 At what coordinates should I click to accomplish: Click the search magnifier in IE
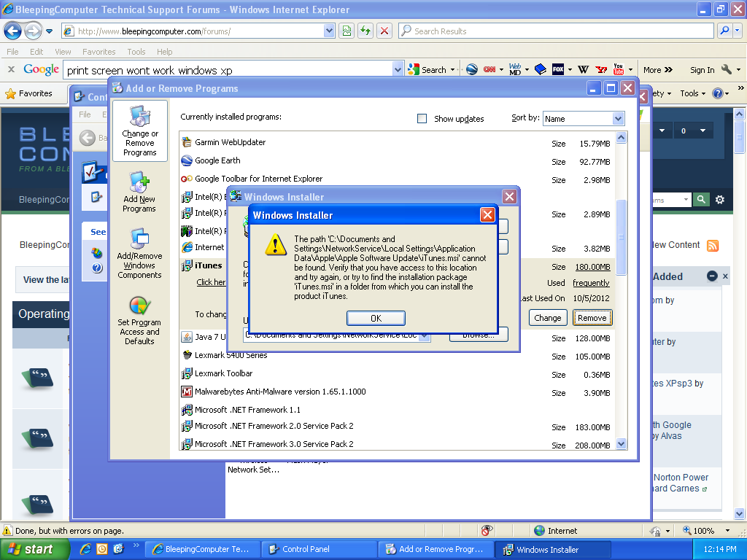pos(724,31)
